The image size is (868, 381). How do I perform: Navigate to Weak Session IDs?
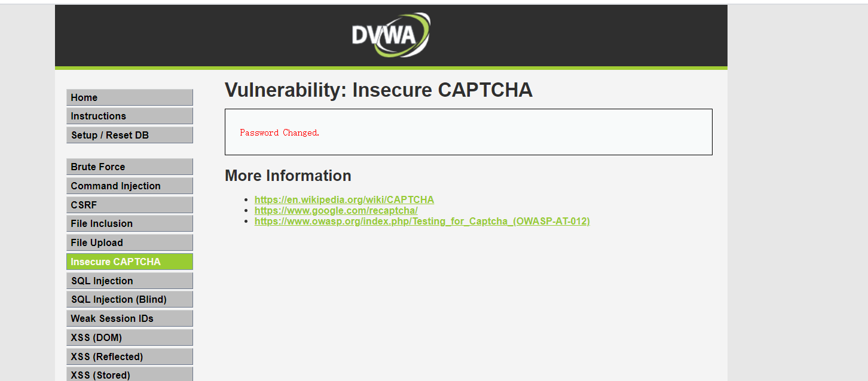click(x=129, y=318)
